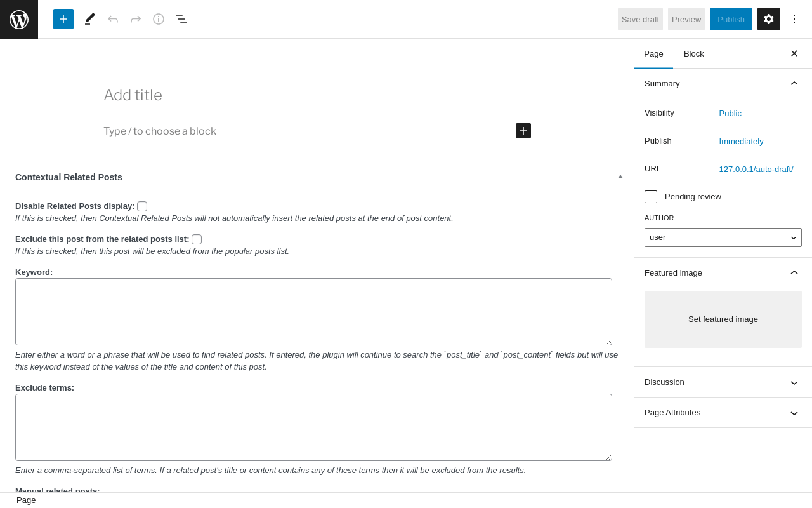This screenshot has width=812, height=508.
Task: Open the document Details info icon
Action: point(159,19)
